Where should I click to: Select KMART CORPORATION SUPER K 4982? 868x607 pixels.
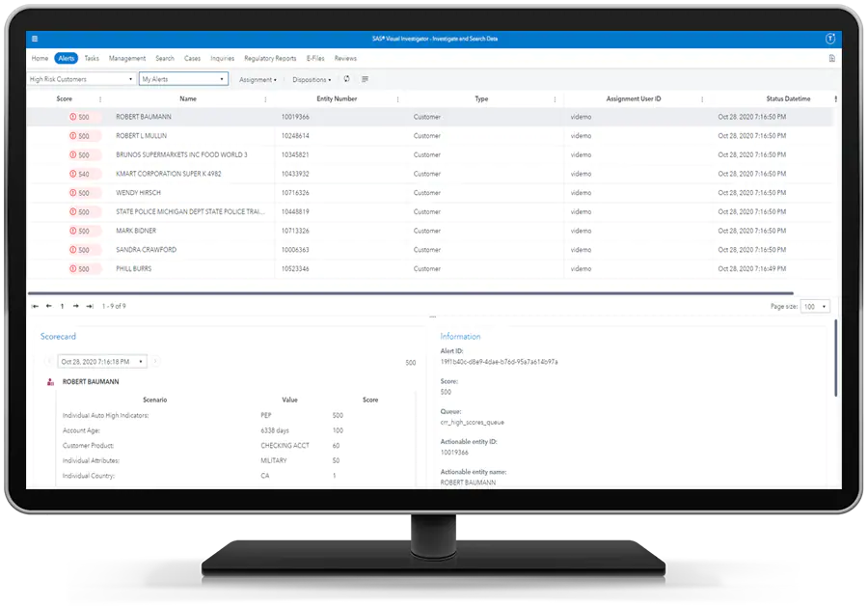click(429, 174)
